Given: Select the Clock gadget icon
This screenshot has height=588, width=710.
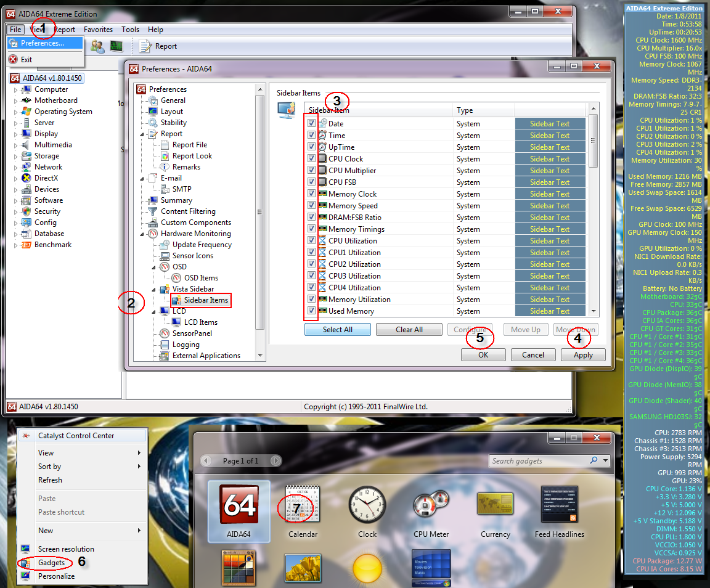Looking at the screenshot, I should click(x=367, y=505).
